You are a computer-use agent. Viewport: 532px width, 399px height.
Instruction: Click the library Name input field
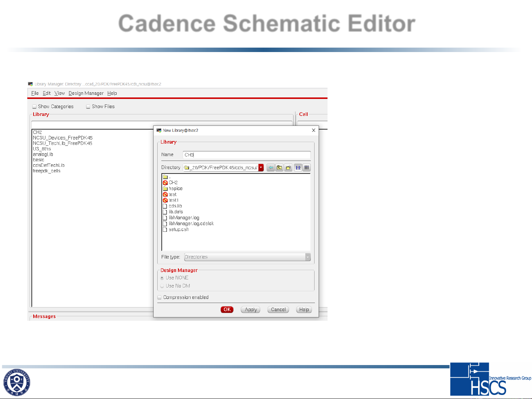tap(246, 155)
